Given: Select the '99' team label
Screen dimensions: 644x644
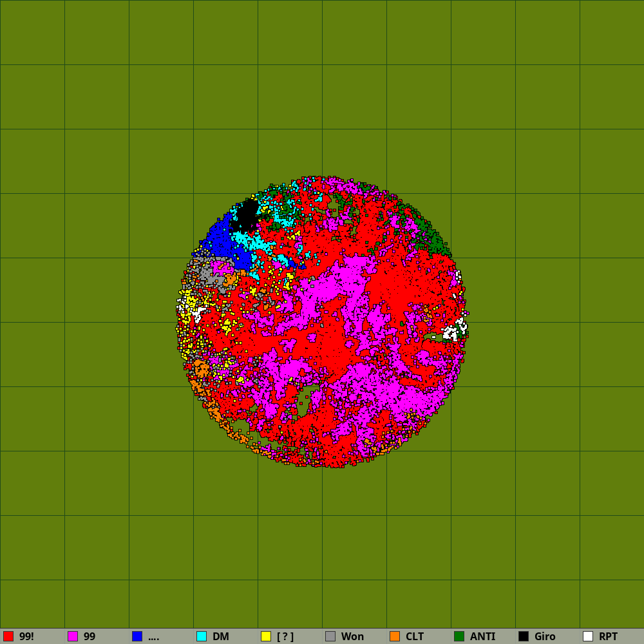Looking at the screenshot, I should click(90, 636).
